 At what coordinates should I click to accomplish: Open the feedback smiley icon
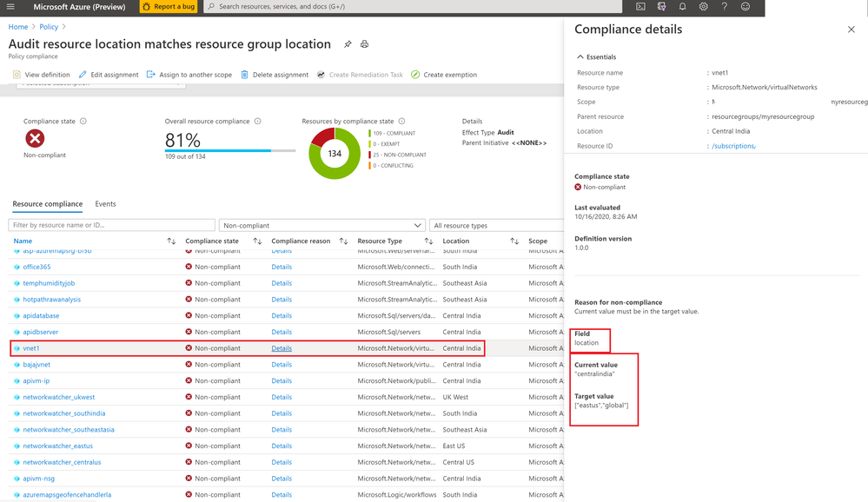click(x=745, y=7)
